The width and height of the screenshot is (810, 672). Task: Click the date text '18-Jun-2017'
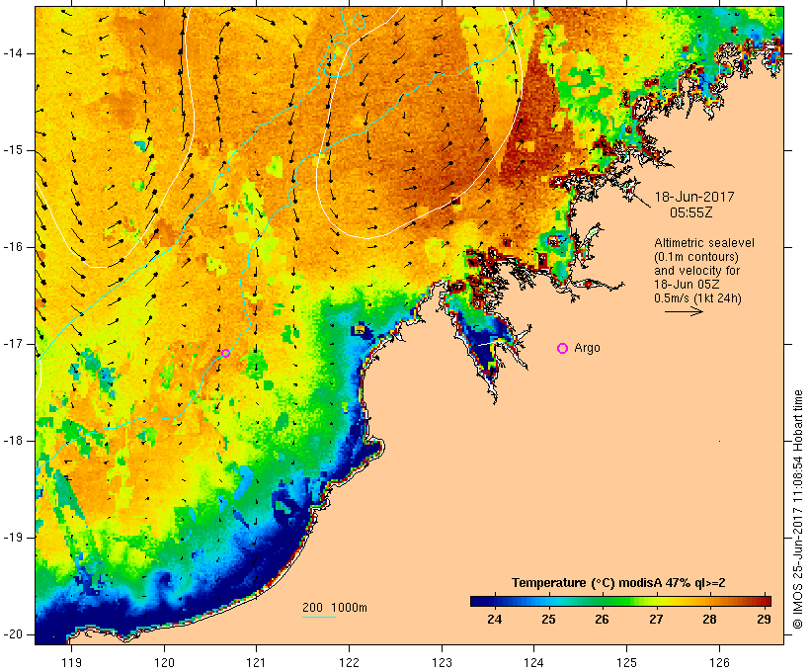694,197
